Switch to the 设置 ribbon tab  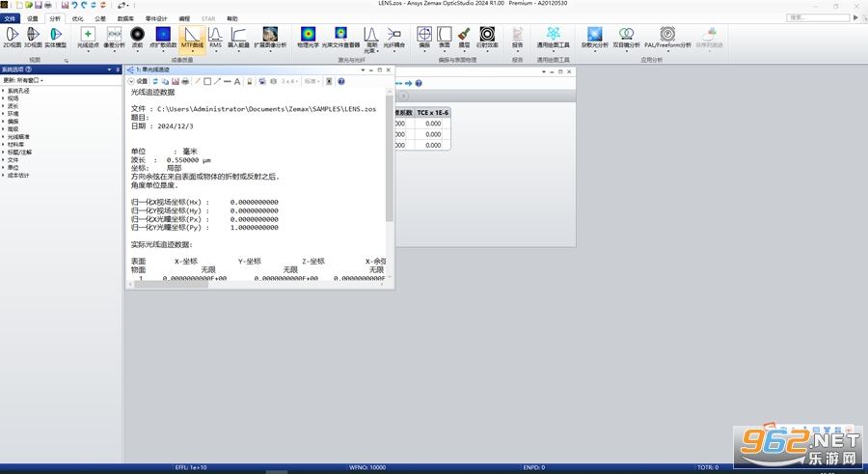click(x=33, y=19)
